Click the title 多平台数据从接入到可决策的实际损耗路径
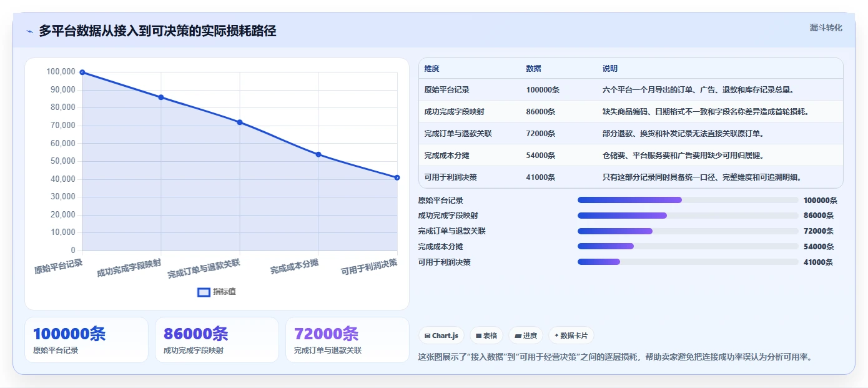868x388 pixels. pyautogui.click(x=157, y=31)
